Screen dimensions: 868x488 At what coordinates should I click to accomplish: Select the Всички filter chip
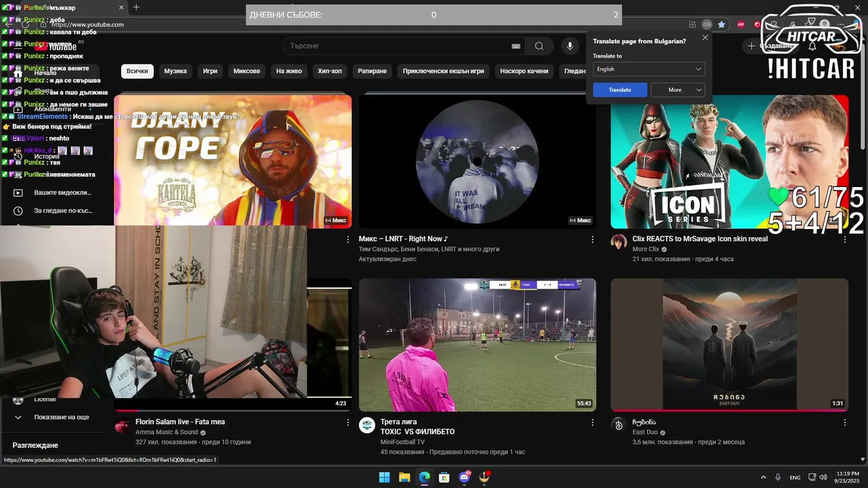pos(138,71)
